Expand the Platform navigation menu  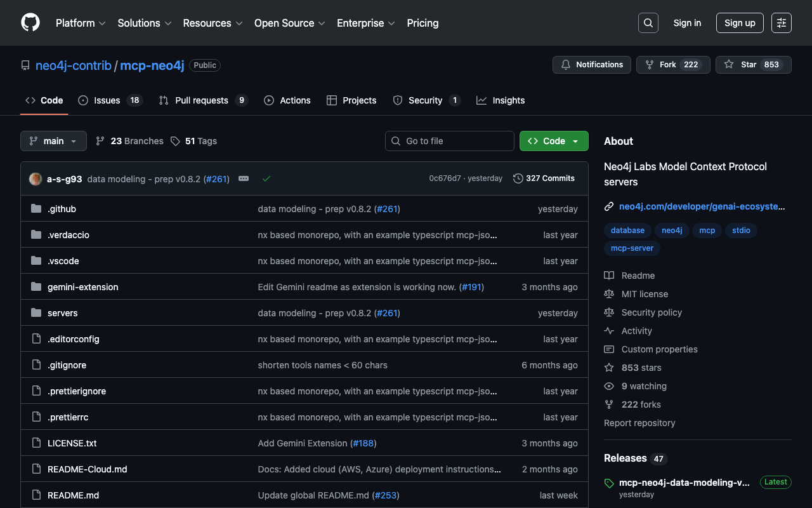81,23
